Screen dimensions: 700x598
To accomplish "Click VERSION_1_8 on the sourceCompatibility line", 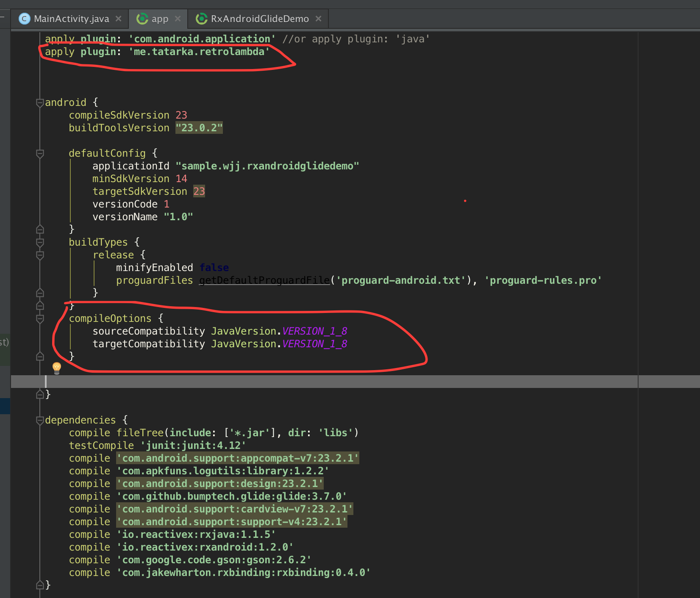I will tap(314, 331).
